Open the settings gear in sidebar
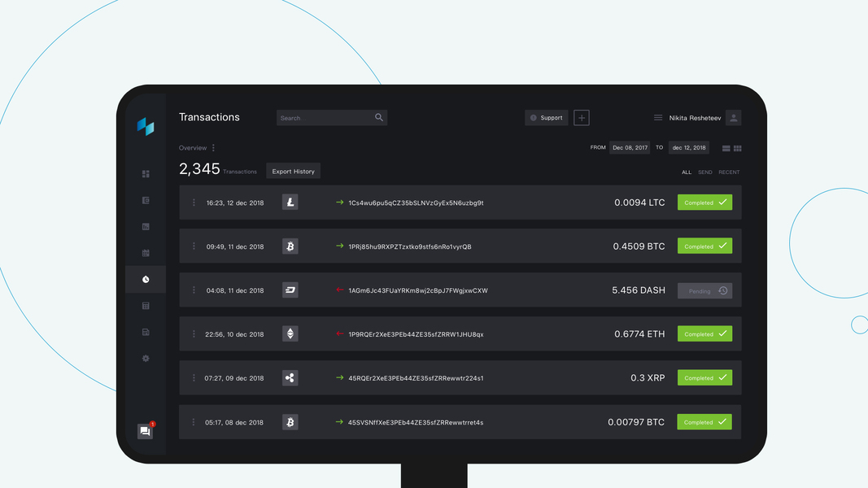The height and width of the screenshot is (488, 868). click(x=146, y=359)
